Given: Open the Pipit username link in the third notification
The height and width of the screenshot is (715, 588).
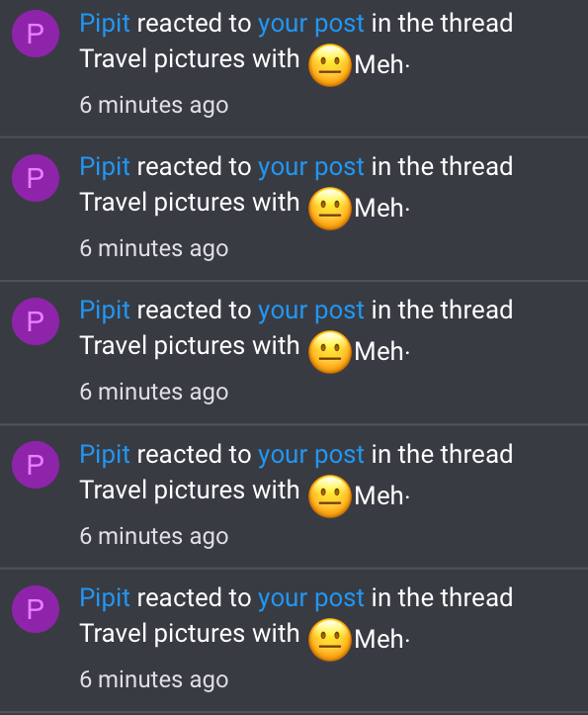Looking at the screenshot, I should (105, 311).
